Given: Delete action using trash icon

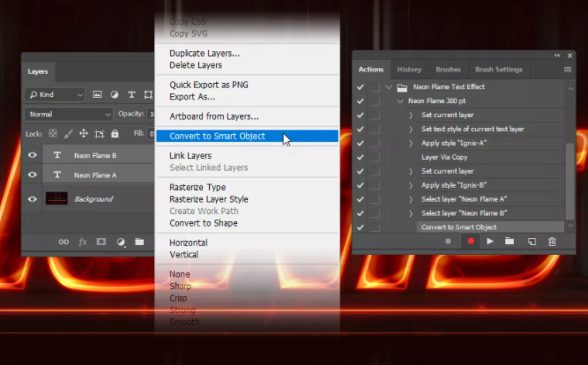Looking at the screenshot, I should [552, 242].
